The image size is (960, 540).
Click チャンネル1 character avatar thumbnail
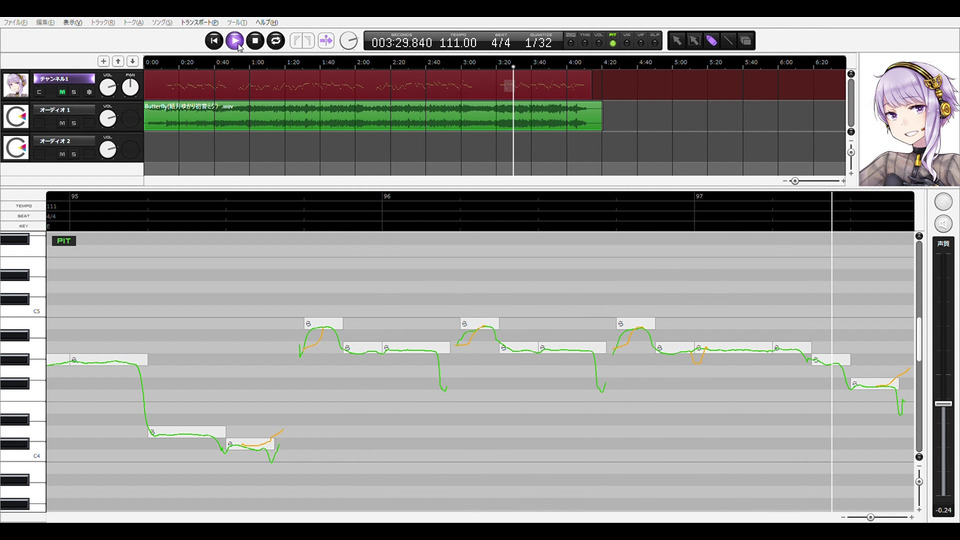pyautogui.click(x=16, y=85)
